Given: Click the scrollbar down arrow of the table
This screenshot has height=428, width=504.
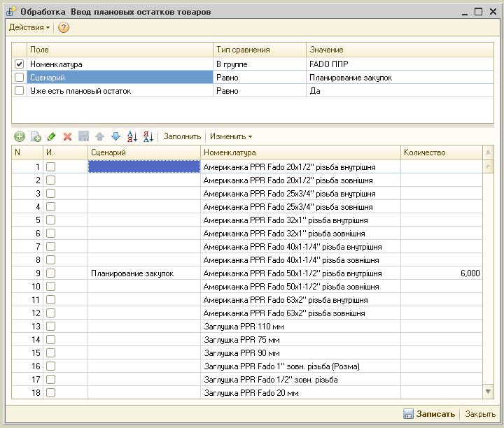Looking at the screenshot, I should 488,392.
